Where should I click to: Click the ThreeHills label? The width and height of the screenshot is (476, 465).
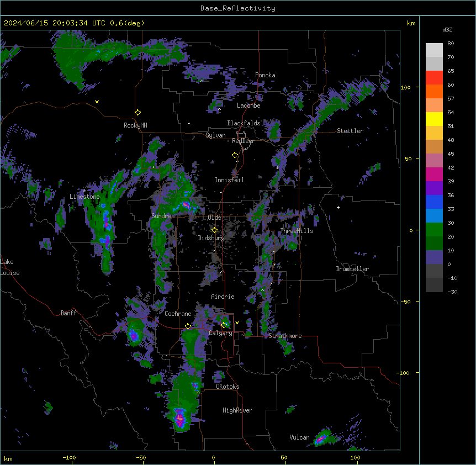[297, 231]
